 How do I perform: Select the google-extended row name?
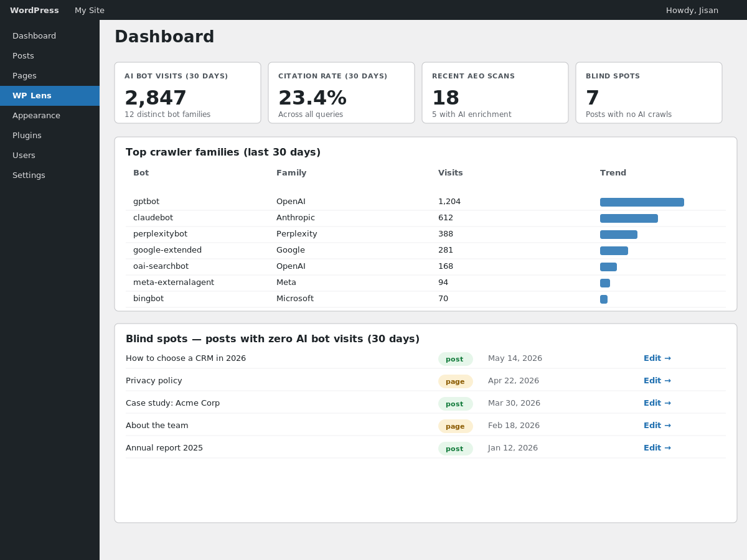[x=167, y=250]
